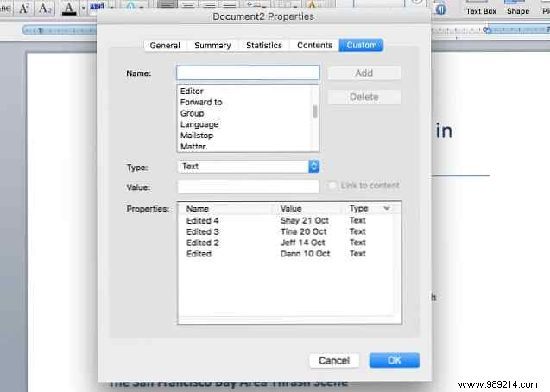This screenshot has height=392, width=550.
Task: Select Group in the name list
Action: [x=244, y=113]
